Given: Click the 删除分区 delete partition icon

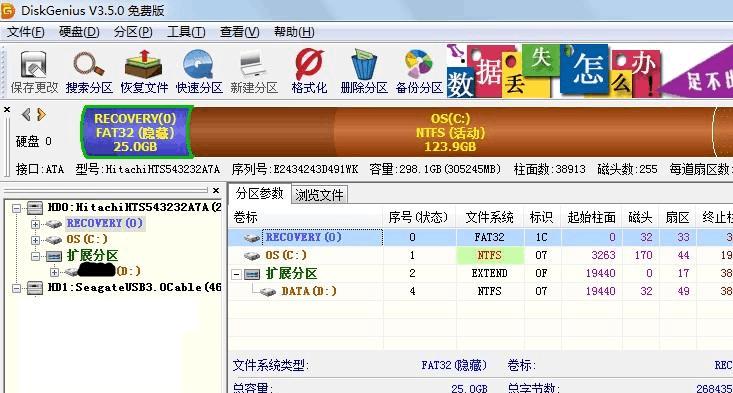Looking at the screenshot, I should coord(364,72).
